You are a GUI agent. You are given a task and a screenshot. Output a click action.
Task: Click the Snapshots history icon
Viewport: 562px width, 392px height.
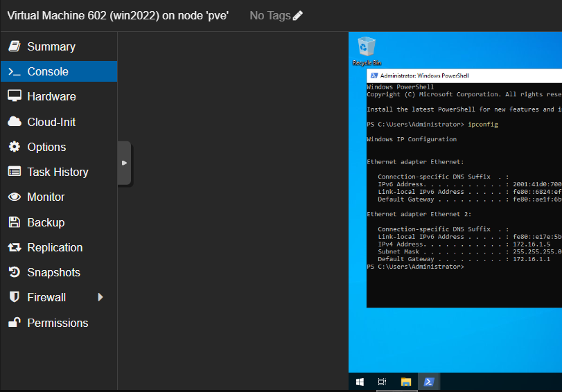pyautogui.click(x=15, y=272)
